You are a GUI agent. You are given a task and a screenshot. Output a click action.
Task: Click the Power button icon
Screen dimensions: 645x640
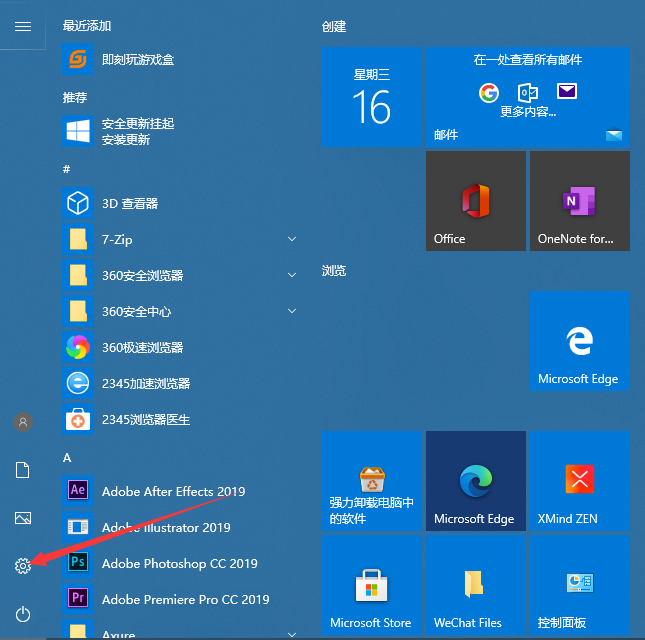click(23, 614)
